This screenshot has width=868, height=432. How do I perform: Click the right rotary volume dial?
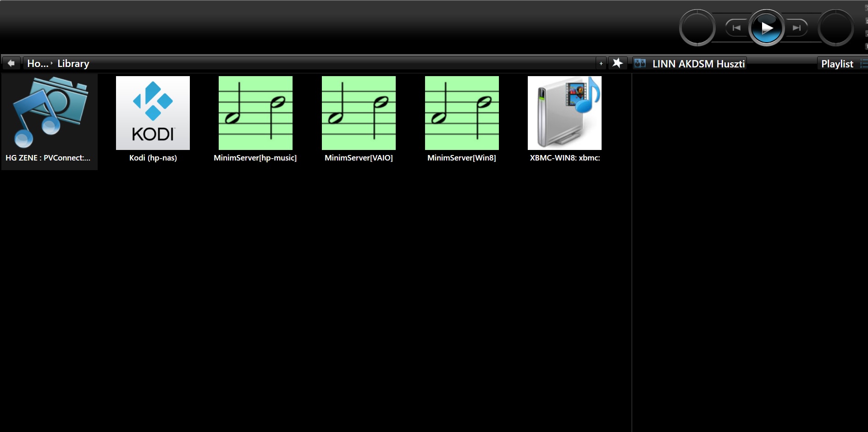pyautogui.click(x=835, y=28)
